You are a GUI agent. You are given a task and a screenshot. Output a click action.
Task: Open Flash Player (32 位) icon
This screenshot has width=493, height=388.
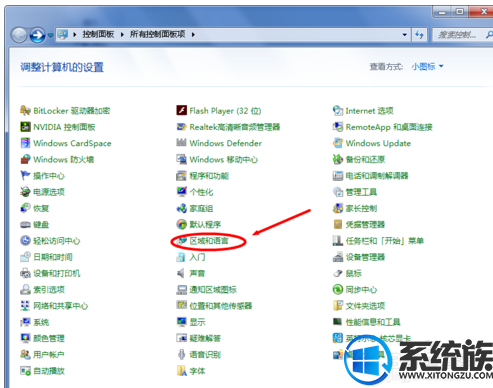[181, 110]
